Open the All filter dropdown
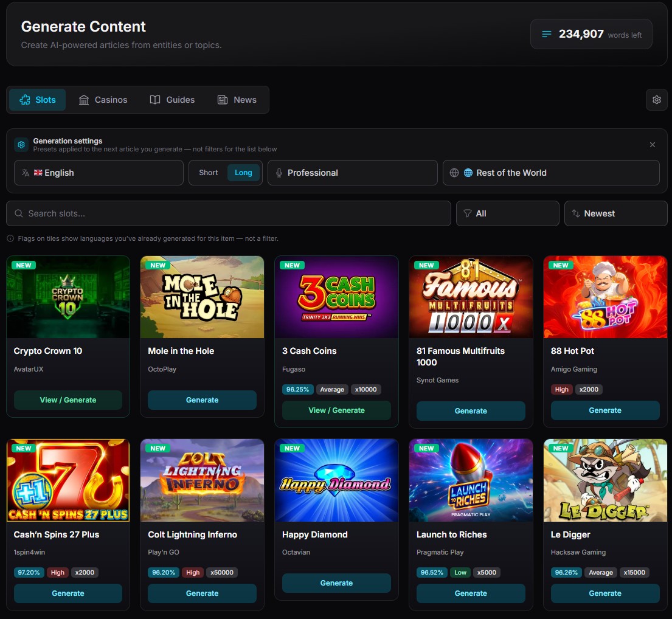 click(507, 213)
